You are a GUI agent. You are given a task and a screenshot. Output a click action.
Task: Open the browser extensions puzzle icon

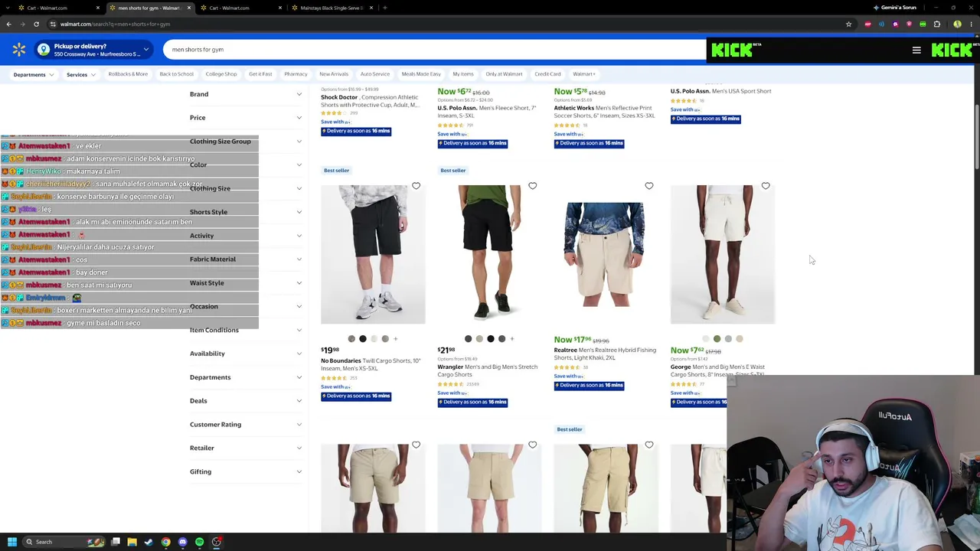(x=936, y=24)
